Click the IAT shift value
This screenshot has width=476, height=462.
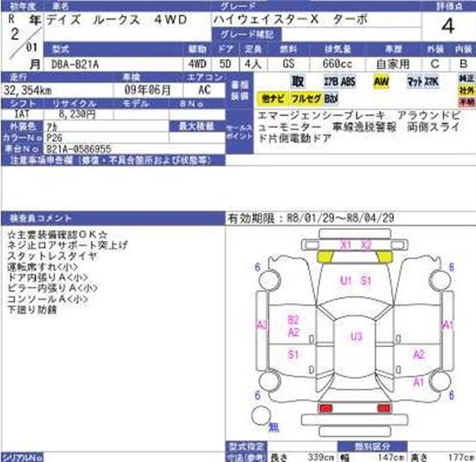pyautogui.click(x=22, y=114)
